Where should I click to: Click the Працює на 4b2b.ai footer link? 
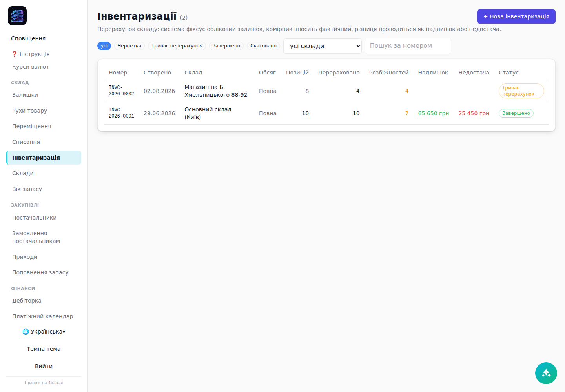point(44,383)
